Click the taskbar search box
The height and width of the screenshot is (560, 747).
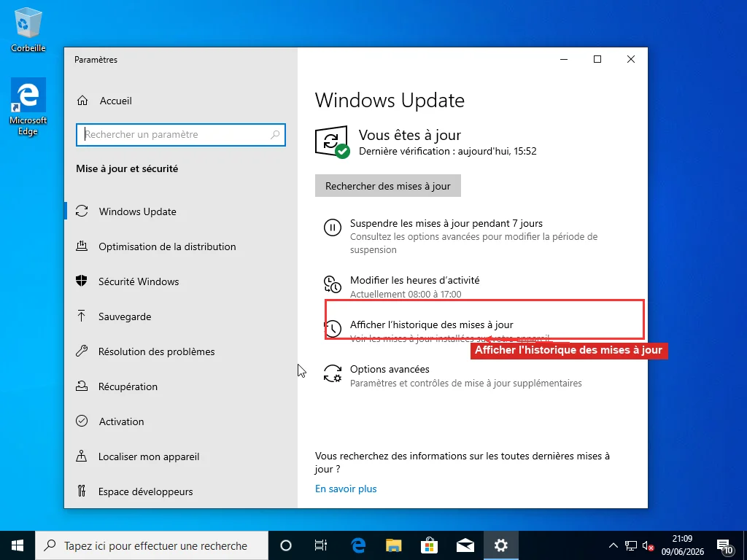pos(152,545)
